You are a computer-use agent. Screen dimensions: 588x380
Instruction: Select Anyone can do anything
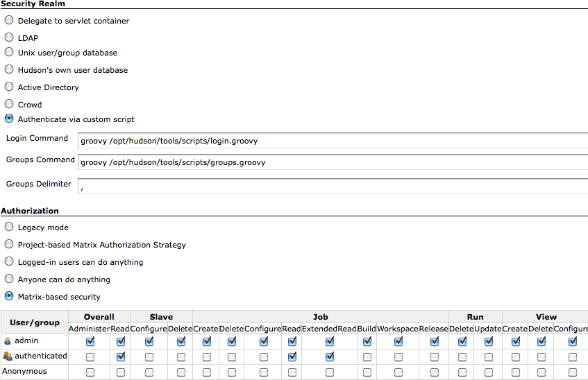coord(9,279)
